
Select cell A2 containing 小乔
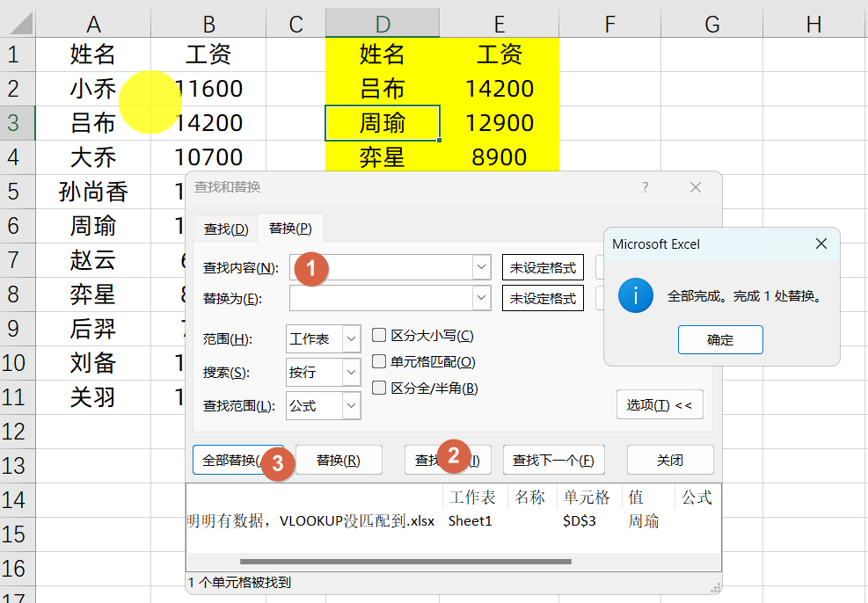(93, 89)
